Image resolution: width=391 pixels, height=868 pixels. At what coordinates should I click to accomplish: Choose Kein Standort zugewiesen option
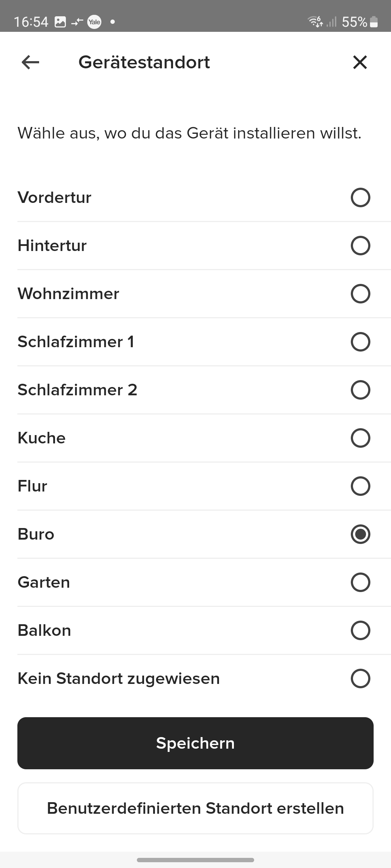tap(360, 678)
